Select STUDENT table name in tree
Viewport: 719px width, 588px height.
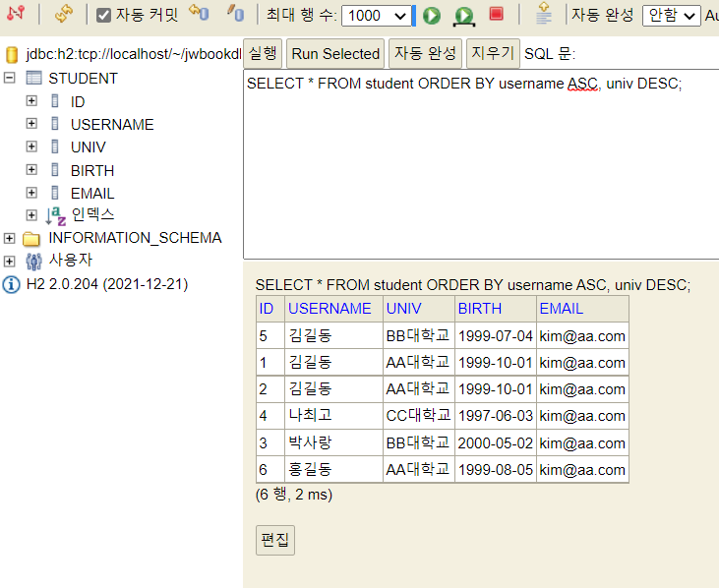click(83, 79)
